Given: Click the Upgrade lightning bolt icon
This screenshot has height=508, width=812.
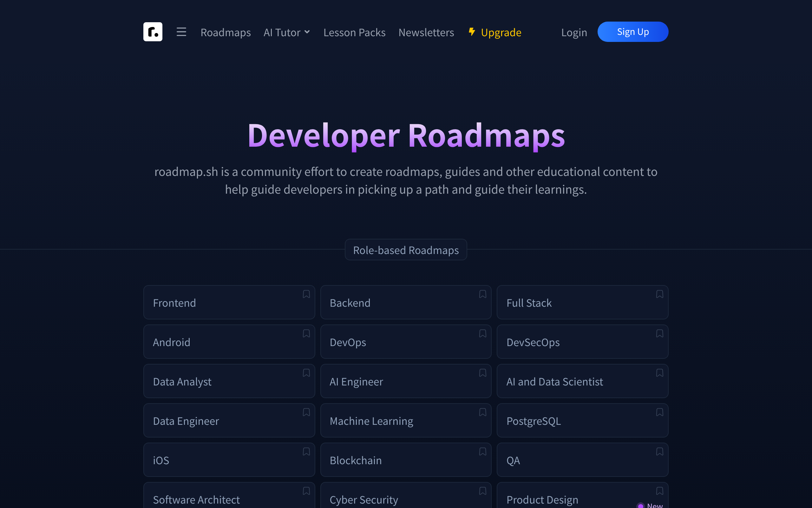Looking at the screenshot, I should [472, 31].
